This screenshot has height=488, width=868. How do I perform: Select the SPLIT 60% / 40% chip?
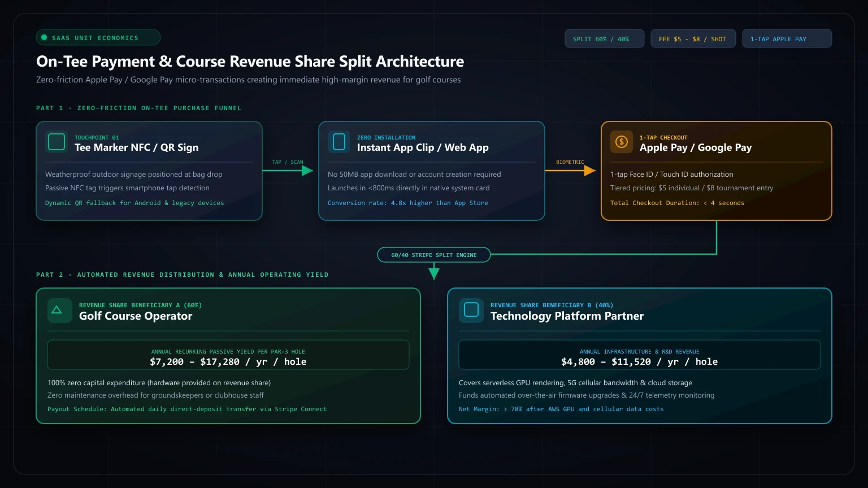pos(604,39)
